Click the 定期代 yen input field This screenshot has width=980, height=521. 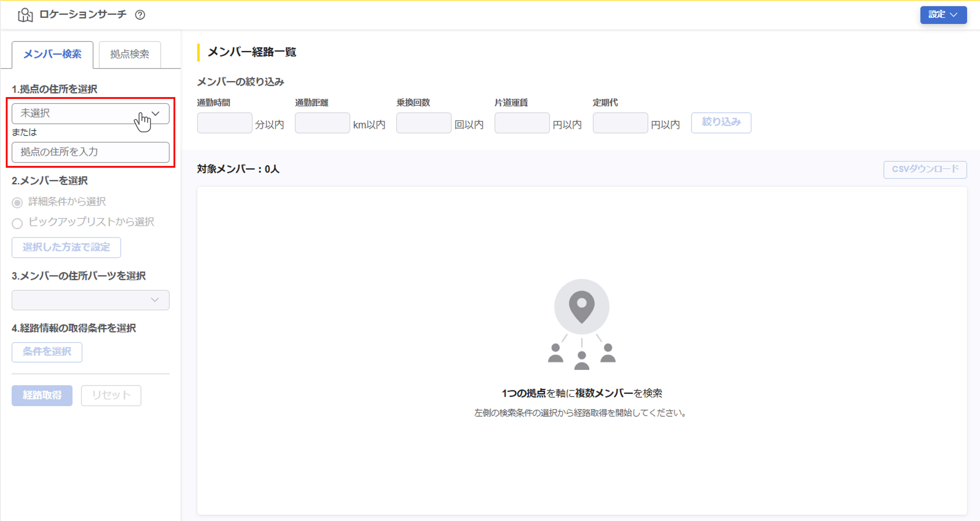[620, 123]
